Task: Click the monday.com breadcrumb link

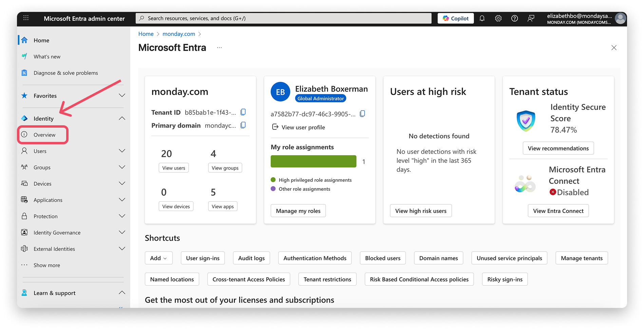Action: [179, 34]
